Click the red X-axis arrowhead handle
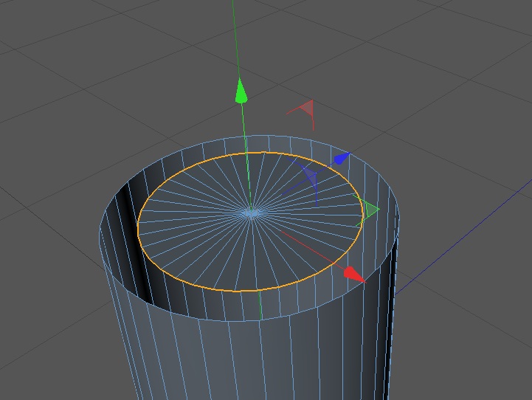Screen dimensions: 532x400 tap(354, 275)
